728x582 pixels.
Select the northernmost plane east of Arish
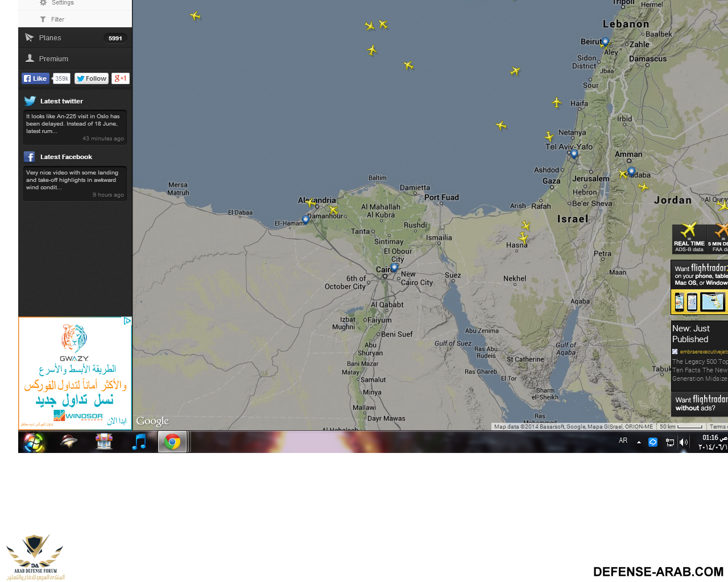click(526, 226)
